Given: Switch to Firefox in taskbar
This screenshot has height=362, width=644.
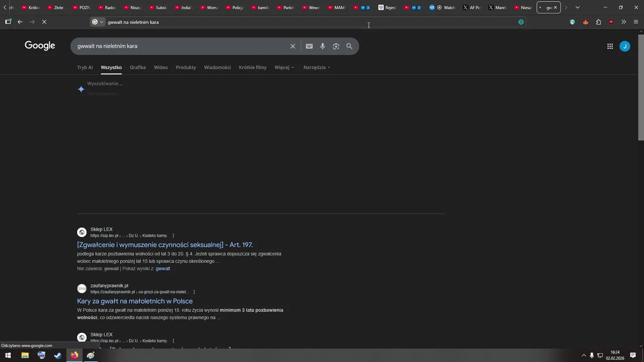Looking at the screenshot, I should click(x=74, y=355).
